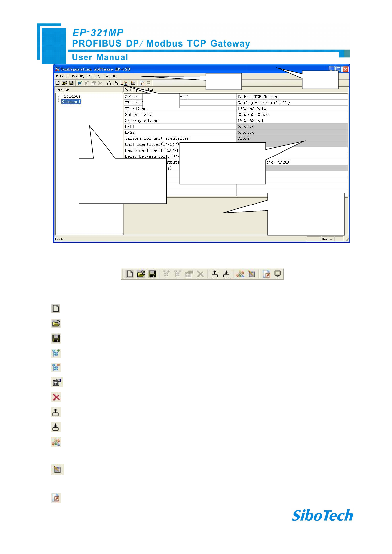Click New document icon in the enlarged toolbar strip
This screenshot has width=392, height=554.
[x=130, y=274]
